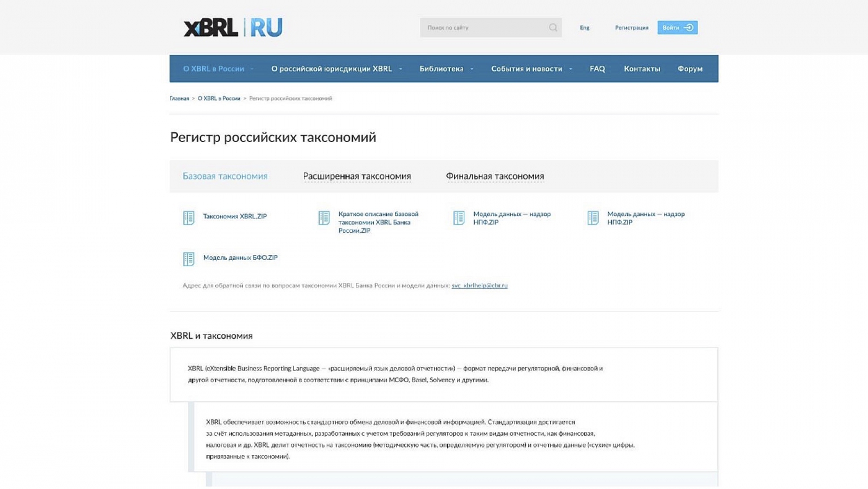Download the Таксономия XBRL.ZIP file link
868x489 pixels.
pos(235,217)
